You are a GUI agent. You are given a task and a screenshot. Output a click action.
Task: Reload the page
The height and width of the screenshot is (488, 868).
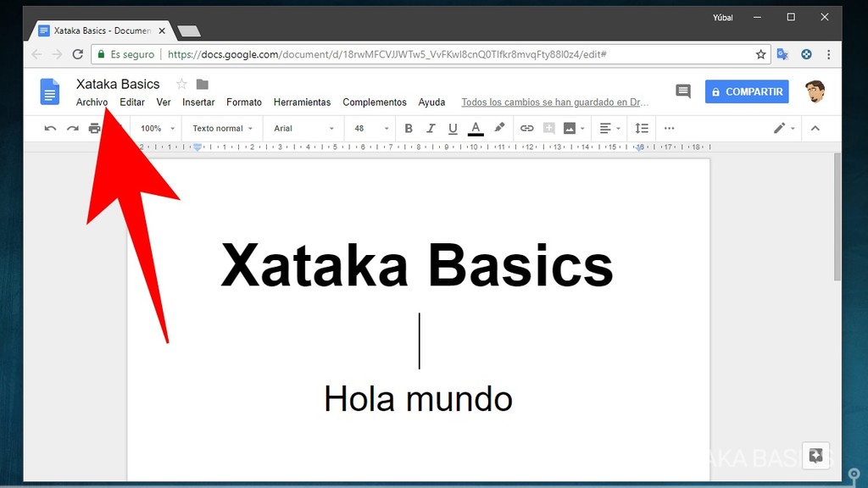point(77,54)
